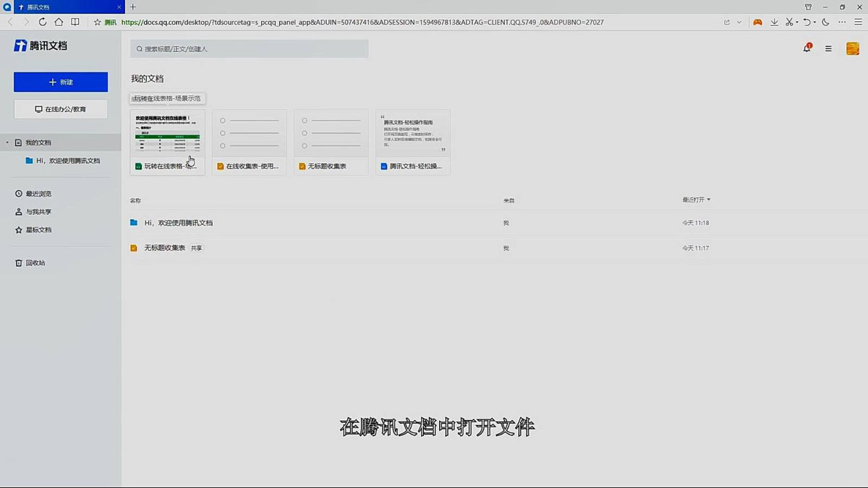Image resolution: width=868 pixels, height=488 pixels.
Task: Toggle night mode moon icon
Action: pyautogui.click(x=825, y=22)
